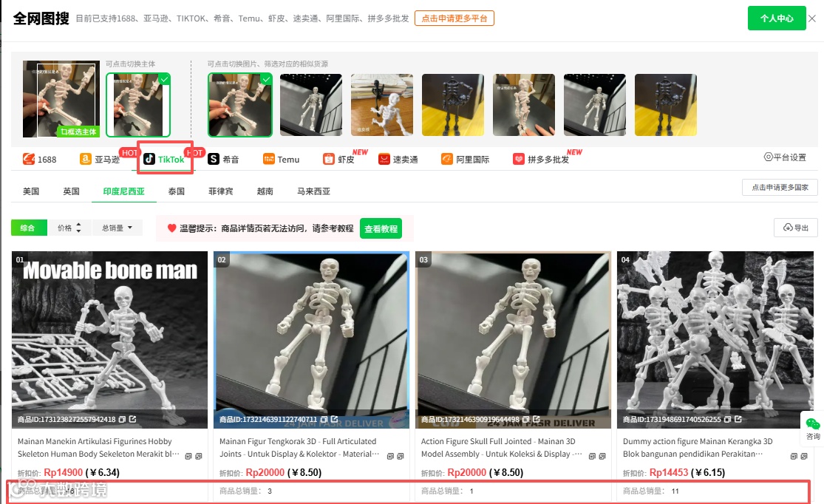
Task: Sort results by 综合
Action: 27,228
